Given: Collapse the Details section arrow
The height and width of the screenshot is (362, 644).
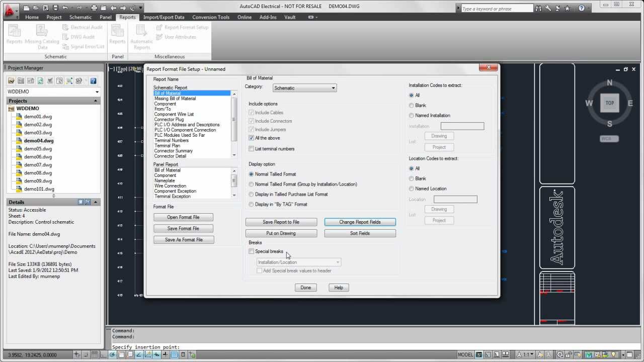Looking at the screenshot, I should 96,202.
